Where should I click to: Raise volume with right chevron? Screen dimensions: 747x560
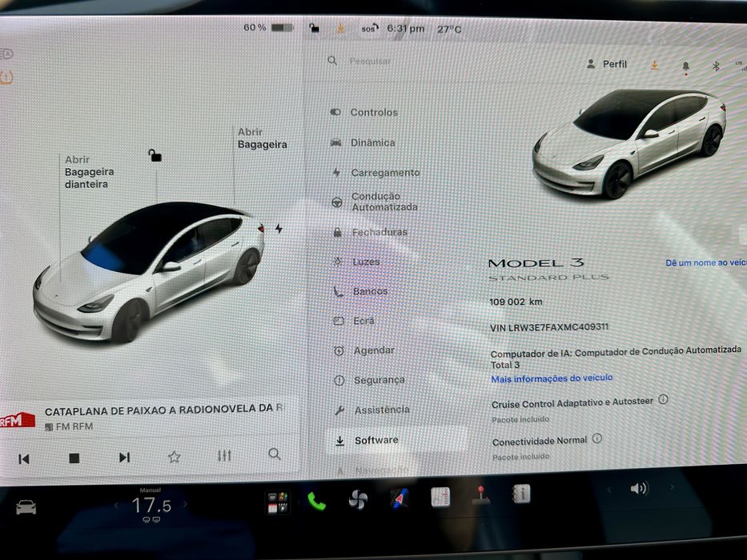click(672, 487)
